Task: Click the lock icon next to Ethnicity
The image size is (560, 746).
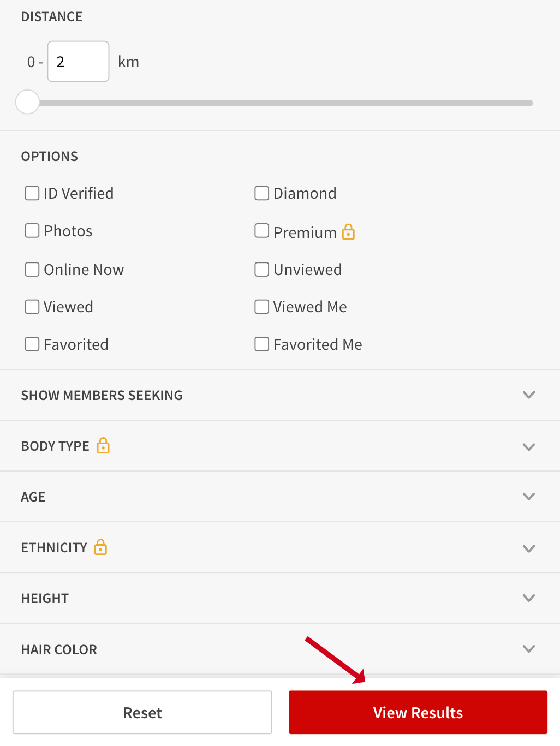Action: point(100,547)
